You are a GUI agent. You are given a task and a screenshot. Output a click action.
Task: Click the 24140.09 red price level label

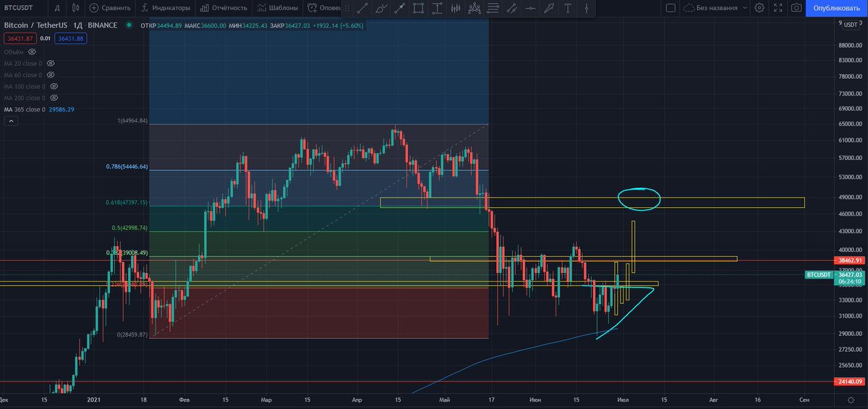click(849, 381)
